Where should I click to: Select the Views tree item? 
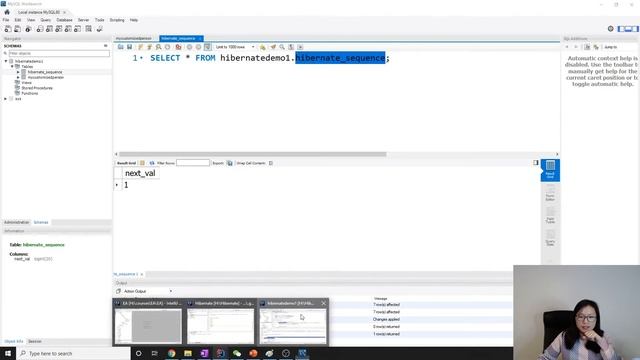27,82
